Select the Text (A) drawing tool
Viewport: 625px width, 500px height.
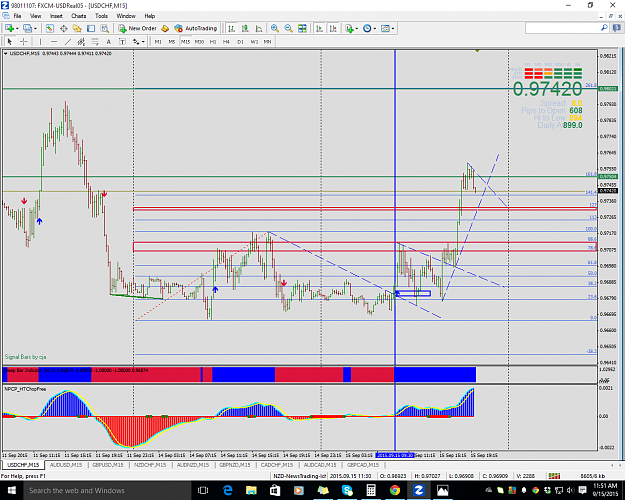pyautogui.click(x=108, y=41)
